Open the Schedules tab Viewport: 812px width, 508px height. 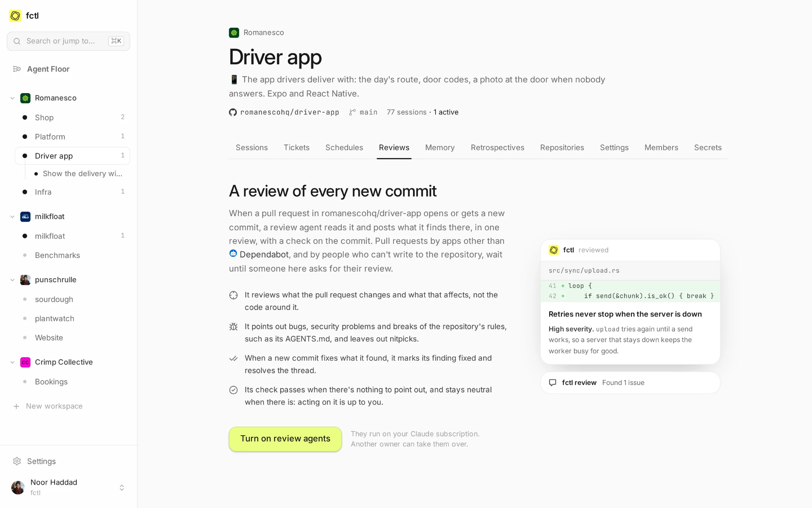tap(344, 147)
